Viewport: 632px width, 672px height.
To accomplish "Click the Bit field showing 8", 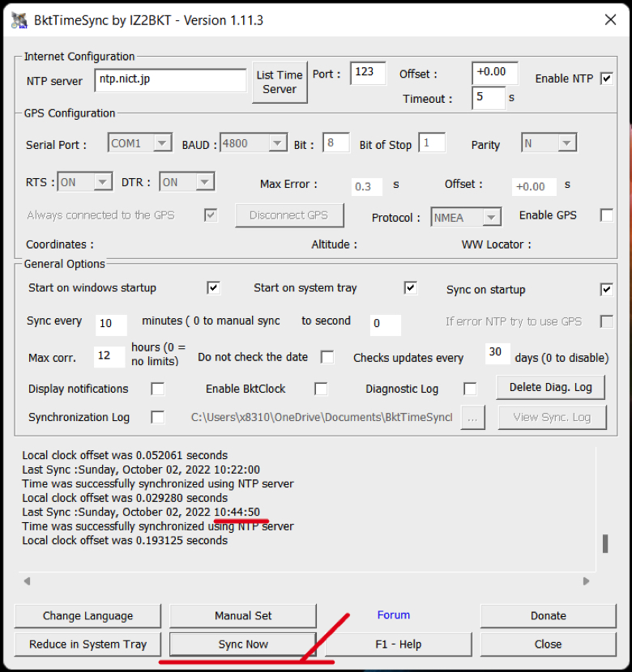I will (x=336, y=142).
